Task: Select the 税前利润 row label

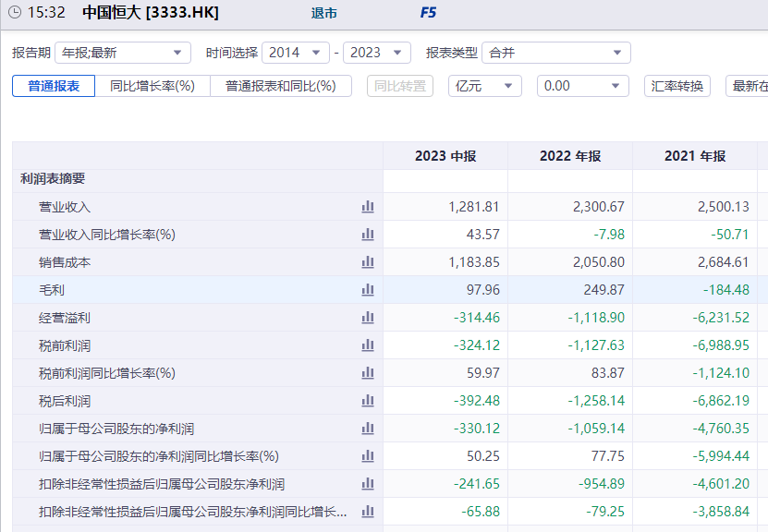Action: [65, 345]
